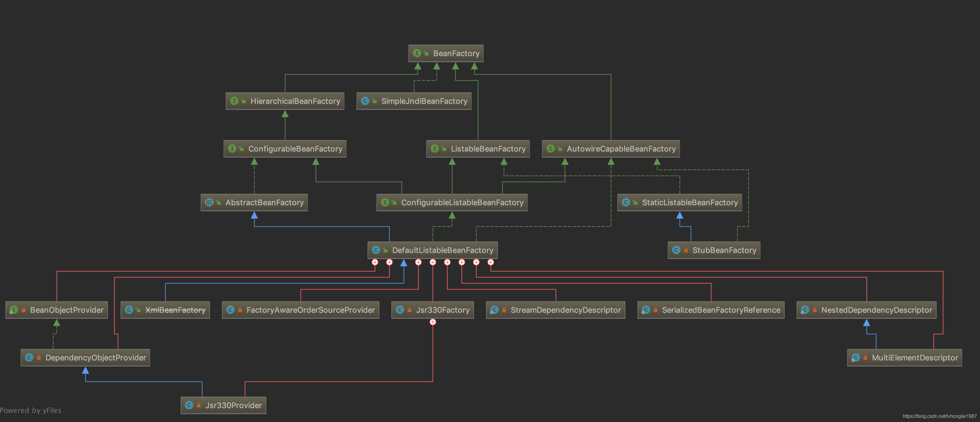Click the interface icon on ConfigurableListableBeanFactory
The width and height of the screenshot is (980, 422).
(x=385, y=202)
